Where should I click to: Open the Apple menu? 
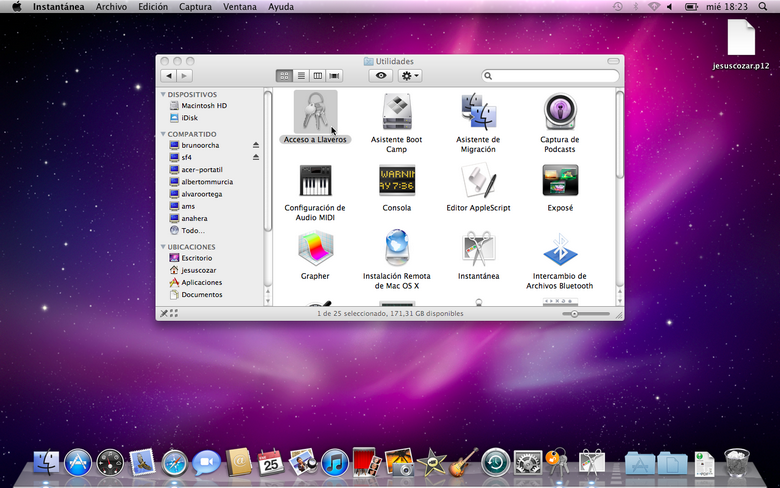[16, 7]
